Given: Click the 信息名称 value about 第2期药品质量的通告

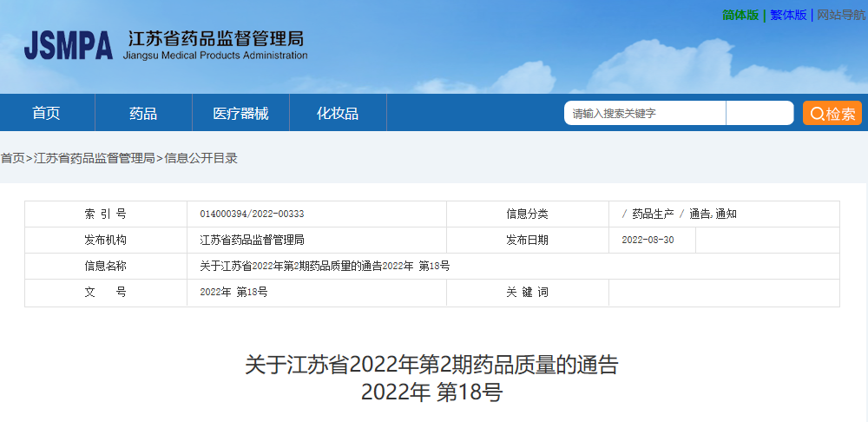Looking at the screenshot, I should pyautogui.click(x=325, y=267).
